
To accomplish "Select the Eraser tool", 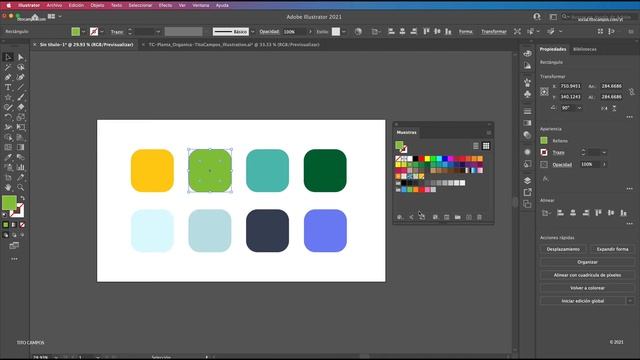I will [x=20, y=107].
